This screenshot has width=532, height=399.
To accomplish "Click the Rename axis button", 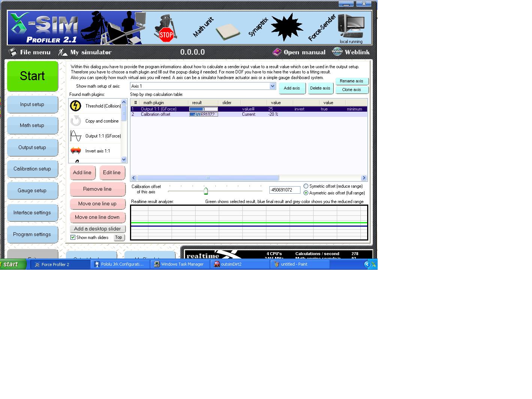I will point(351,81).
